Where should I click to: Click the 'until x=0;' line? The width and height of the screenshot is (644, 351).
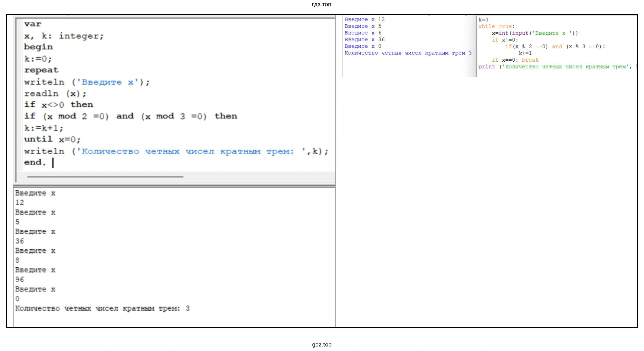52,139
